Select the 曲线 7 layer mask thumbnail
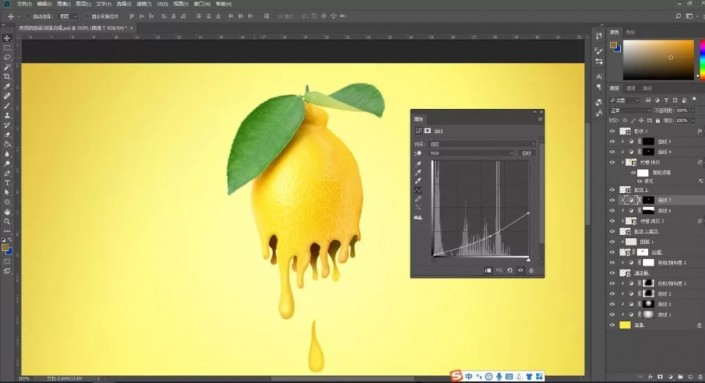705x383 pixels. point(648,200)
